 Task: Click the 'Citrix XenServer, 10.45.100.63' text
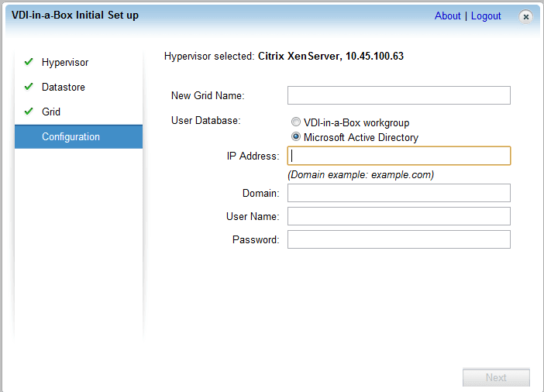pyautogui.click(x=331, y=57)
